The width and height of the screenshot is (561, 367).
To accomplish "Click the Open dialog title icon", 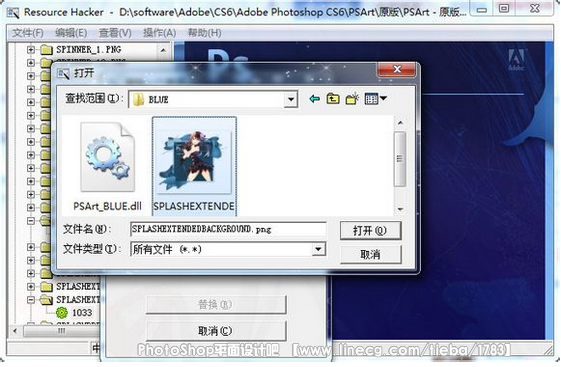I will tap(63, 74).
